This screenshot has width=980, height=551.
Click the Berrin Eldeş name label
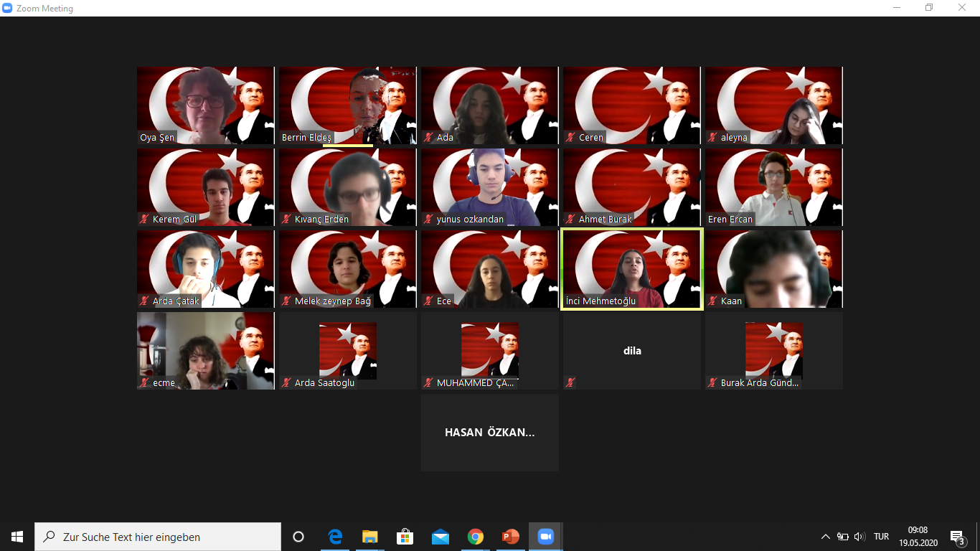(x=306, y=137)
